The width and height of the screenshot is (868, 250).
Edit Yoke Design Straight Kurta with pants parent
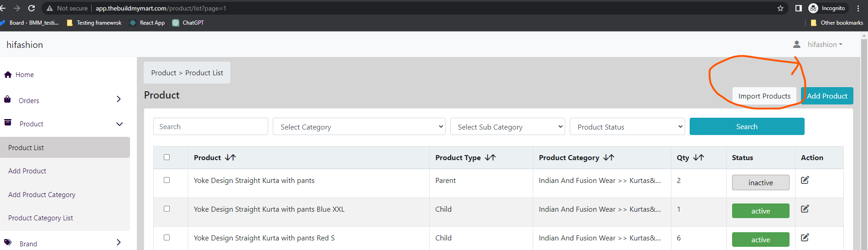tap(805, 180)
